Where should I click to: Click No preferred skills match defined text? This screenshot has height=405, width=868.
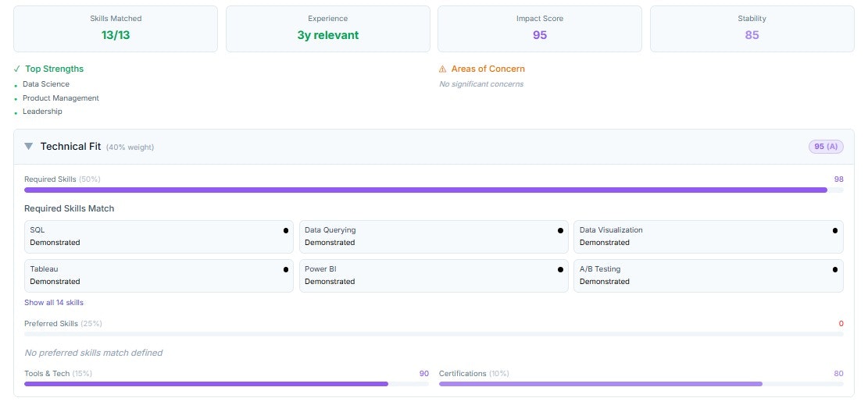(94, 353)
